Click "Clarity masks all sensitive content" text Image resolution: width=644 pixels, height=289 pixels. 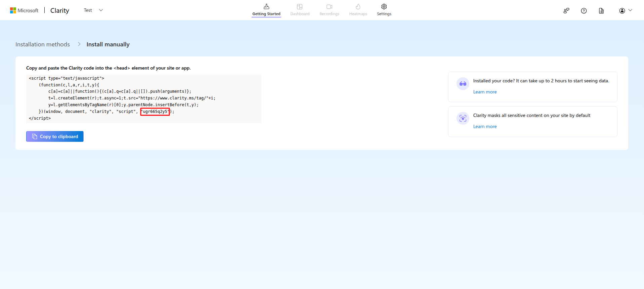[531, 115]
